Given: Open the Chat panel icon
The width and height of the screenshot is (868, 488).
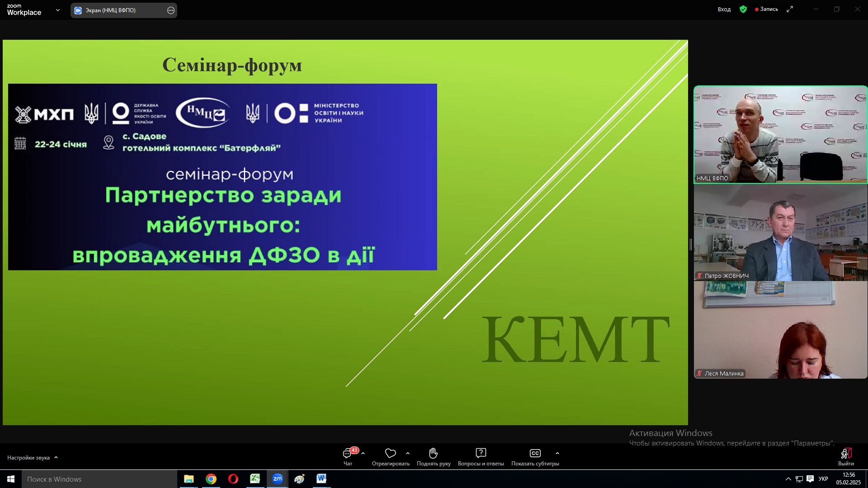Looking at the screenshot, I should 347,454.
